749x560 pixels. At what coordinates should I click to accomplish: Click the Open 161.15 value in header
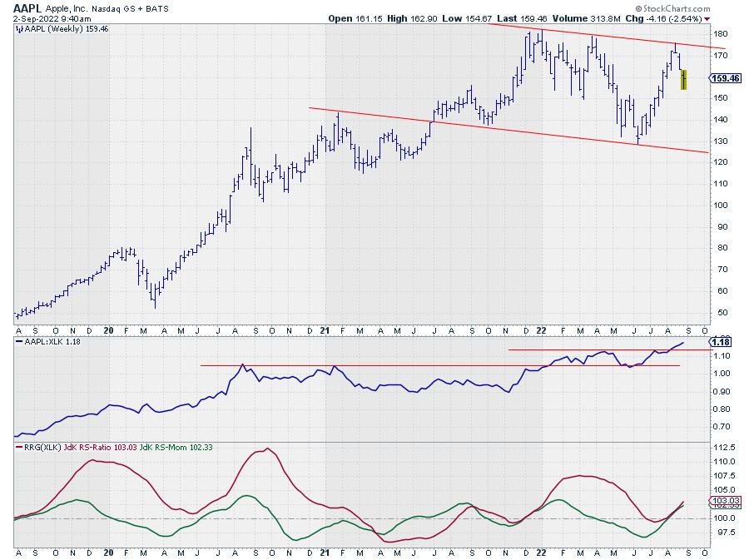[x=354, y=17]
